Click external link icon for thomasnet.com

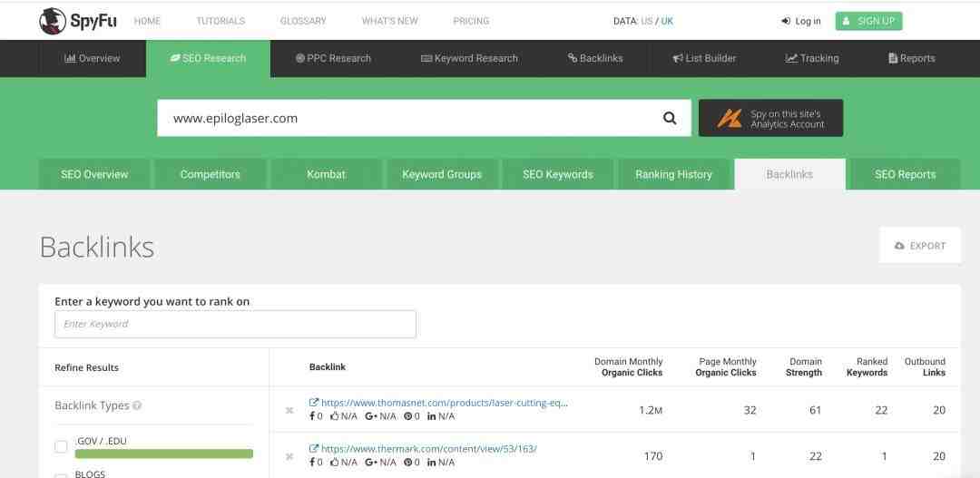point(314,403)
